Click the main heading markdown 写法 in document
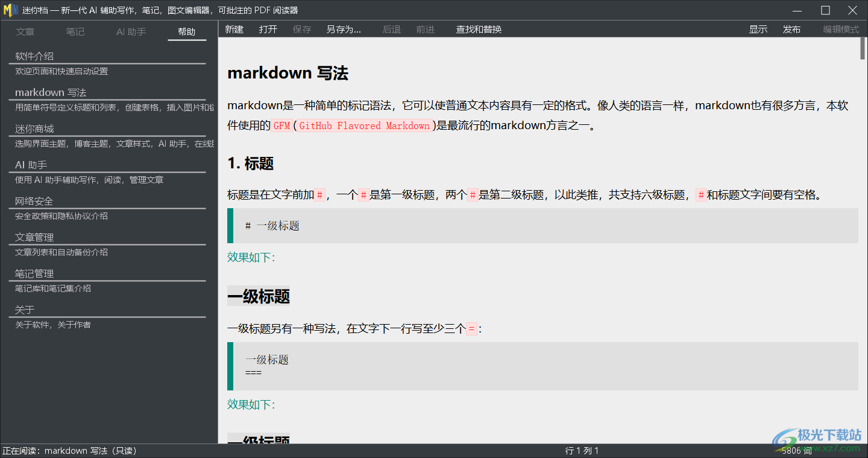 [288, 73]
